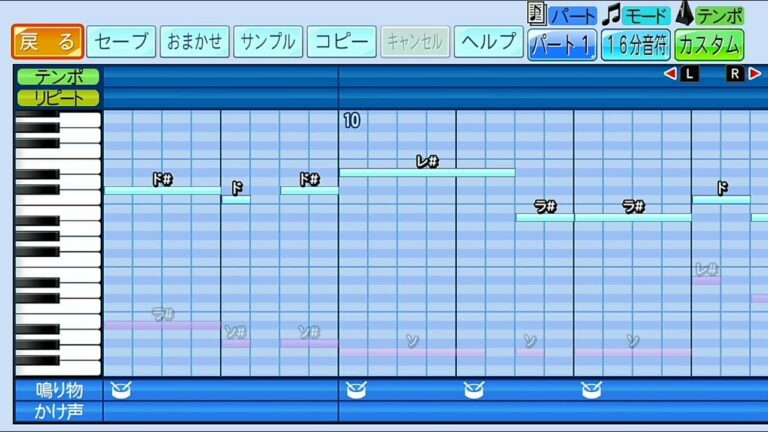Click the コピー button
The image size is (768, 432).
[341, 42]
